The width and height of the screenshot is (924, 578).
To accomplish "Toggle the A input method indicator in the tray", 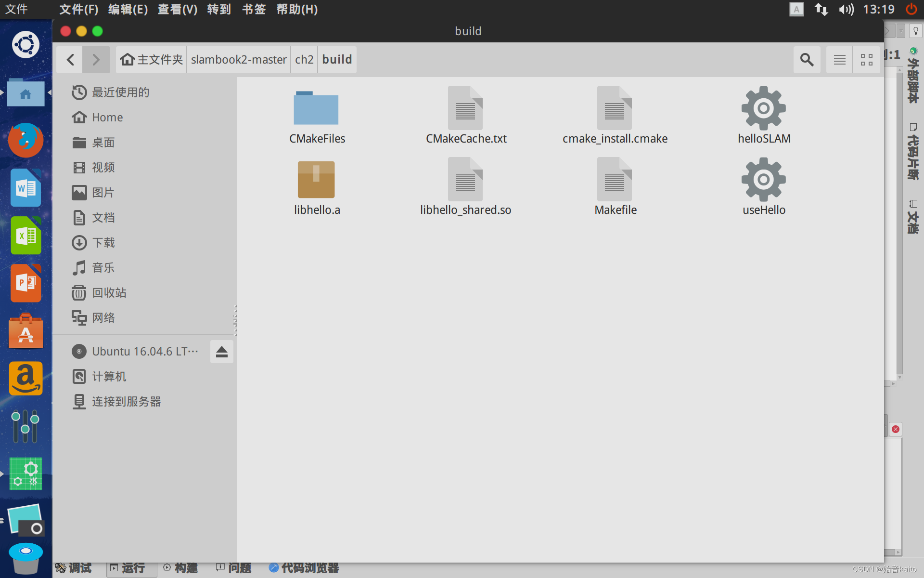I will pos(796,9).
